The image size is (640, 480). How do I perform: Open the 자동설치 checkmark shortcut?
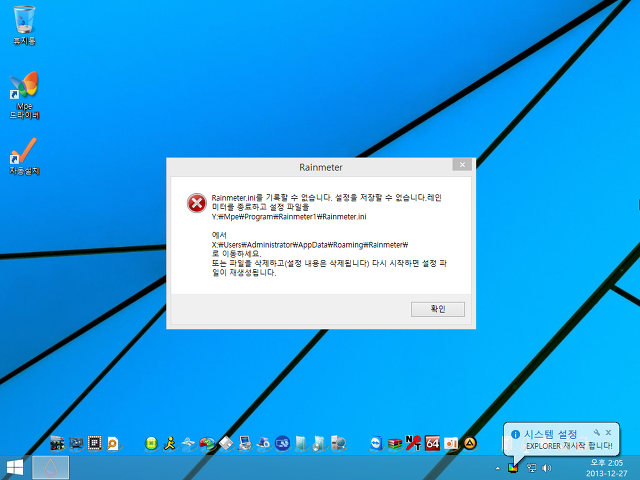pos(24,157)
